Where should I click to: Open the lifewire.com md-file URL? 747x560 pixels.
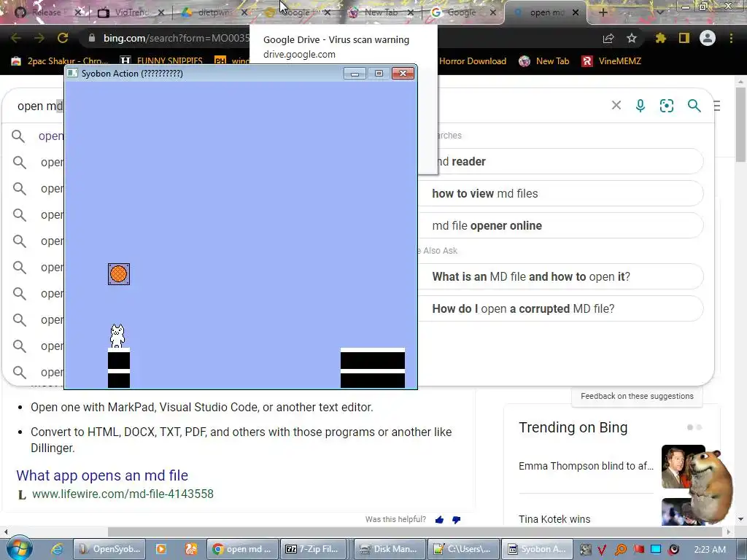[123, 494]
